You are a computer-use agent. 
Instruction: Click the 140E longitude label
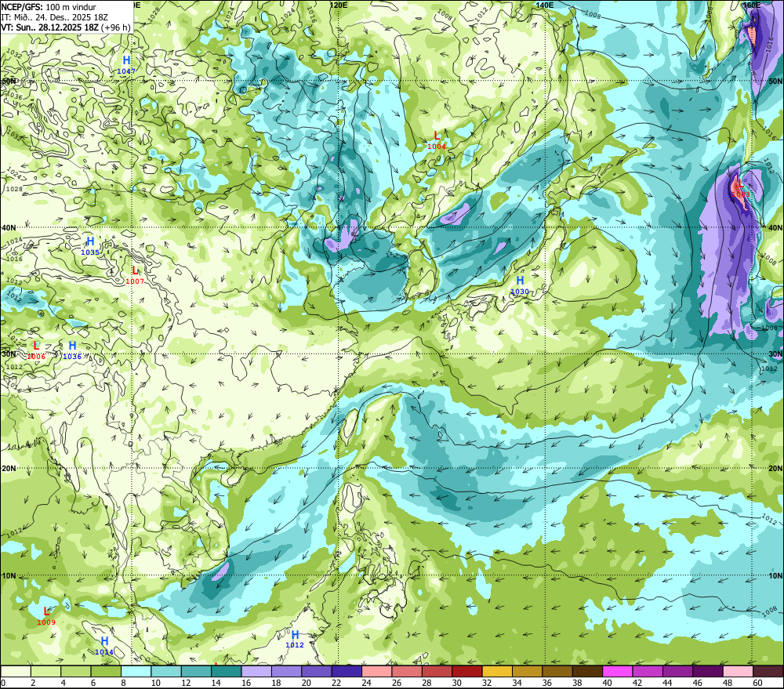pos(545,5)
